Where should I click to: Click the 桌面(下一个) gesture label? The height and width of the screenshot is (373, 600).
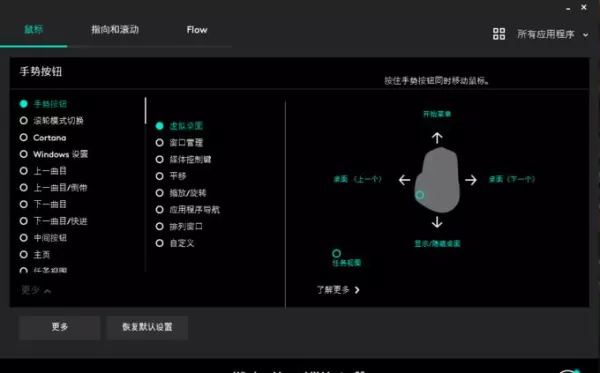512,179
